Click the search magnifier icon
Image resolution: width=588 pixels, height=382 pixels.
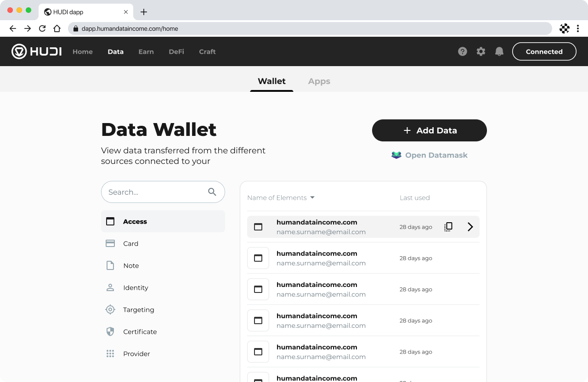pos(212,192)
